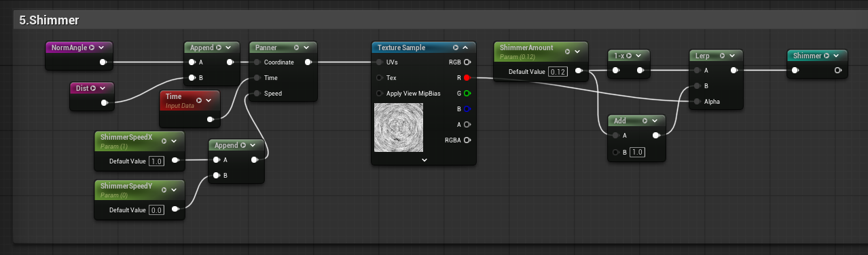Edit ShimmerAmount default value 0.12 field

click(558, 71)
